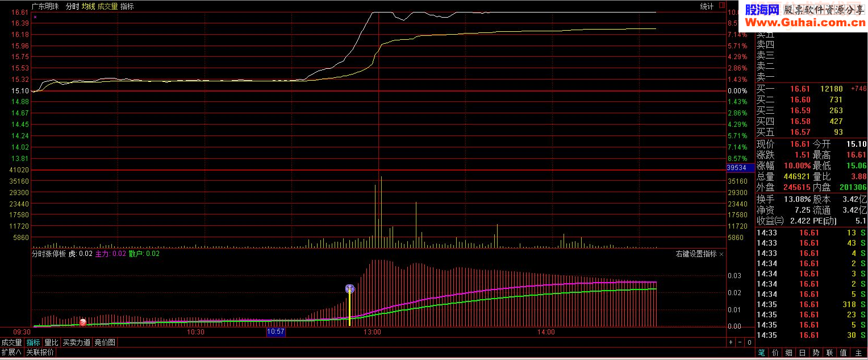Select the 细 tab in the ticks panel
Screen dimensions: 868x360
(788, 353)
